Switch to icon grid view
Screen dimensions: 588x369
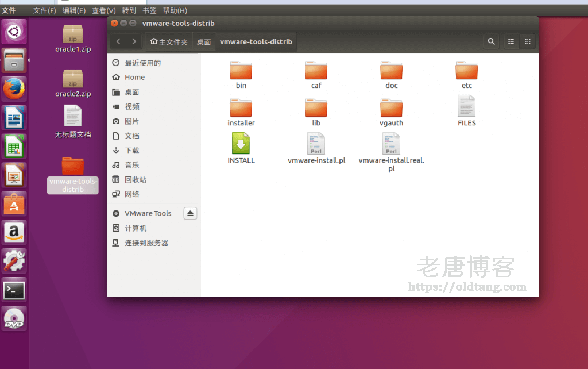tap(527, 41)
